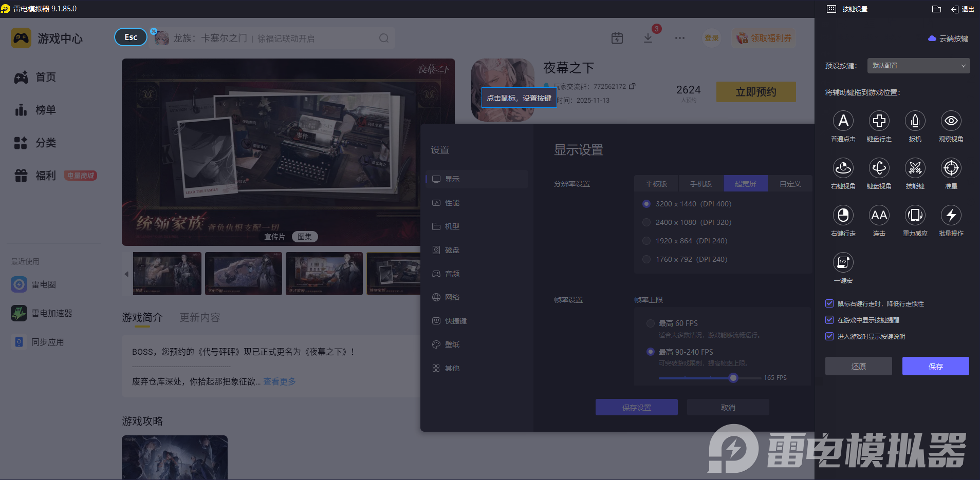Open 同步应用 from recently used
This screenshot has height=480, width=980.
pyautogui.click(x=38, y=342)
